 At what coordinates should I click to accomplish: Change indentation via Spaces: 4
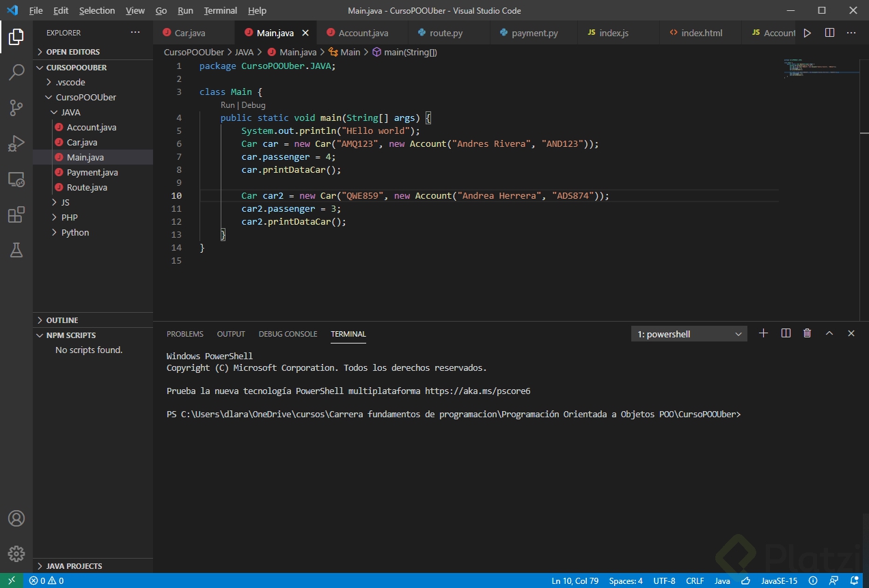626,581
